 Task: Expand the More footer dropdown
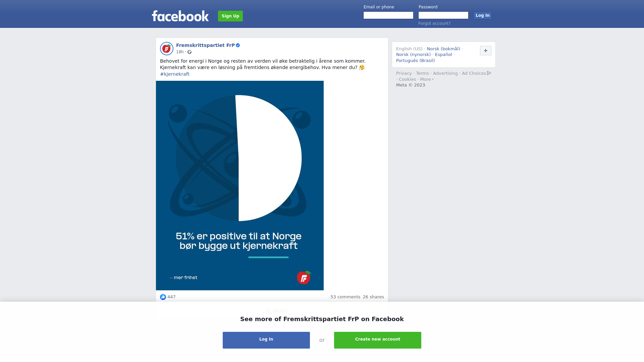[x=427, y=79]
